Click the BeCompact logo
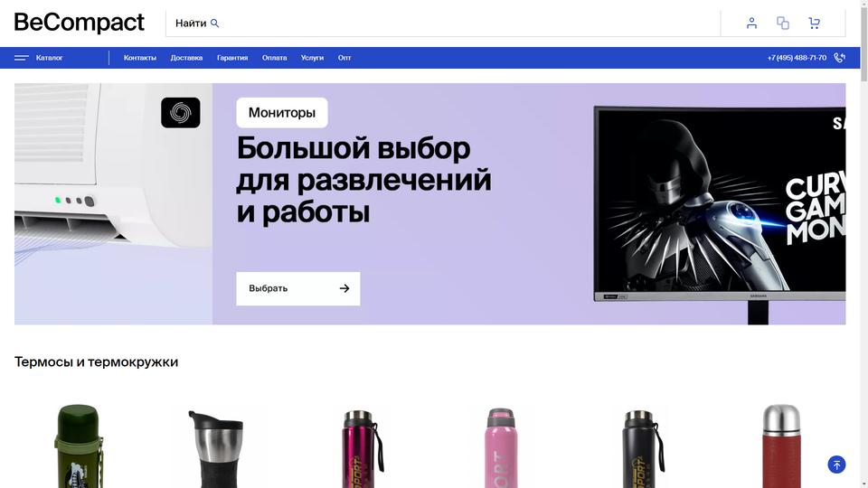The width and height of the screenshot is (868, 488). pos(80,23)
